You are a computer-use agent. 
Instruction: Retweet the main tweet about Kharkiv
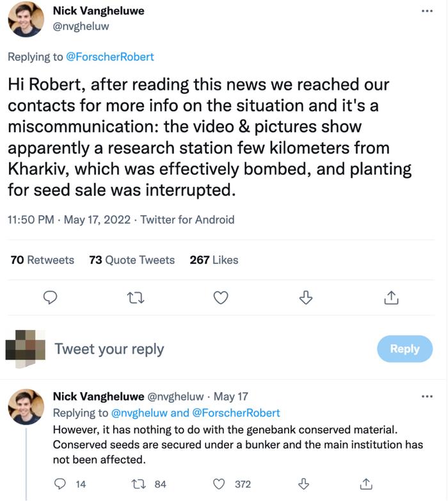pyautogui.click(x=136, y=298)
